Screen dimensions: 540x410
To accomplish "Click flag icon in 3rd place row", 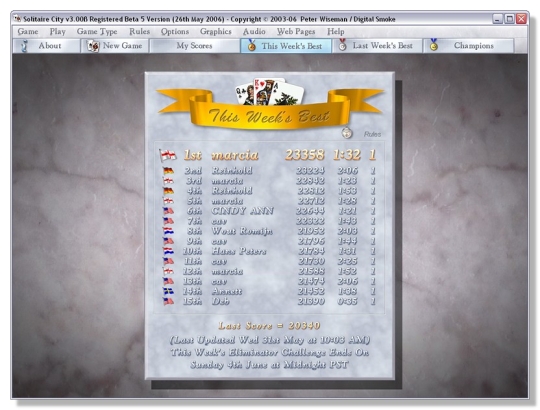I will click(168, 181).
